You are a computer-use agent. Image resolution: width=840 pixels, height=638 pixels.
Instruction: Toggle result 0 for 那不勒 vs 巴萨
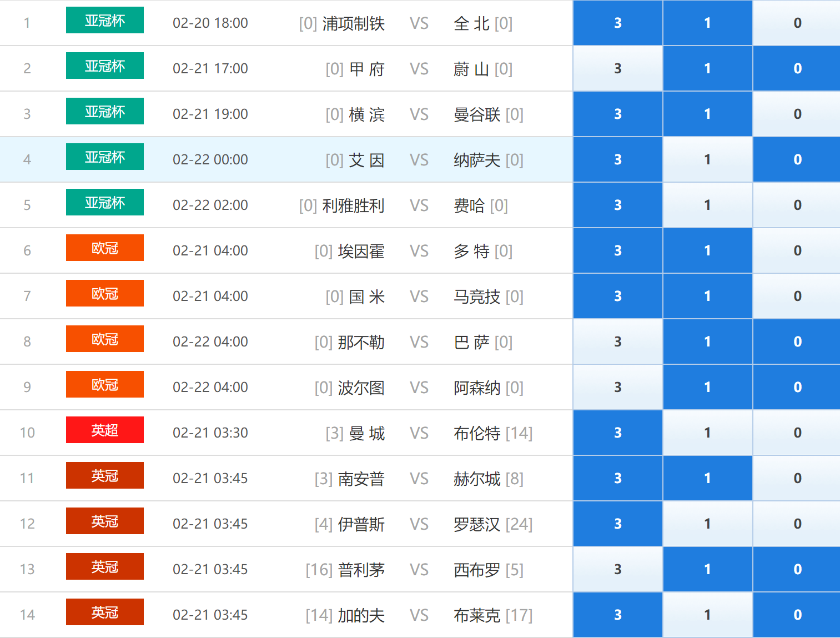point(797,341)
